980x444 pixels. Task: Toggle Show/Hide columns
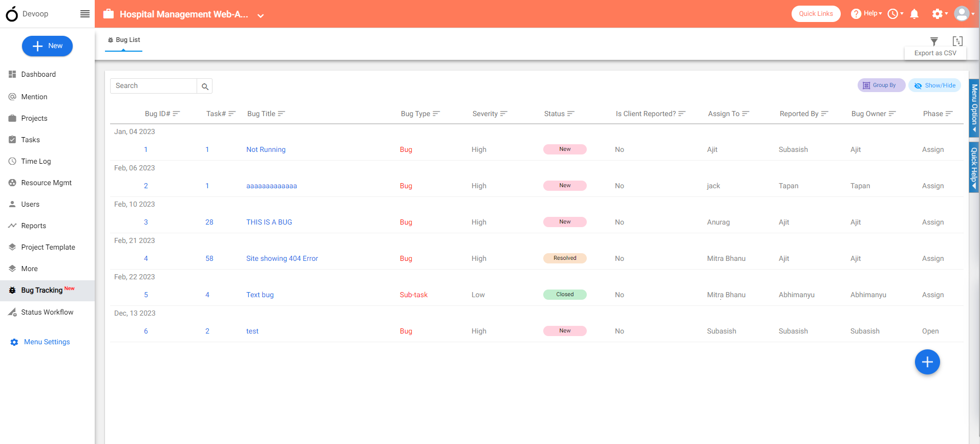coord(934,85)
